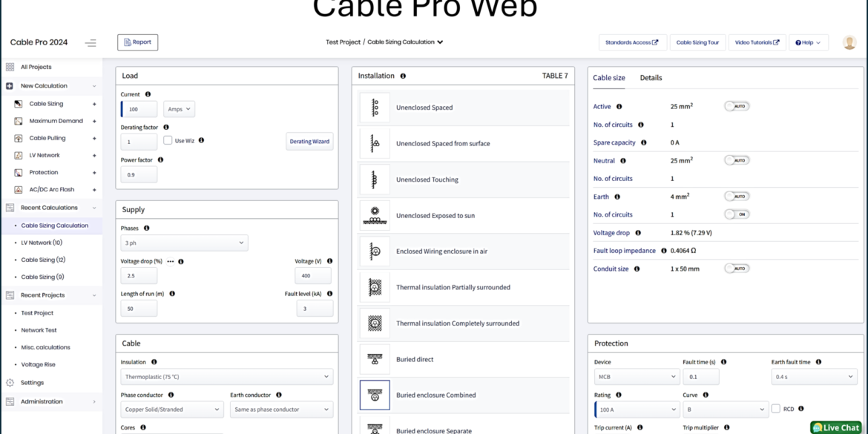Open the All Projects grid icon
868x434 pixels.
(10, 67)
